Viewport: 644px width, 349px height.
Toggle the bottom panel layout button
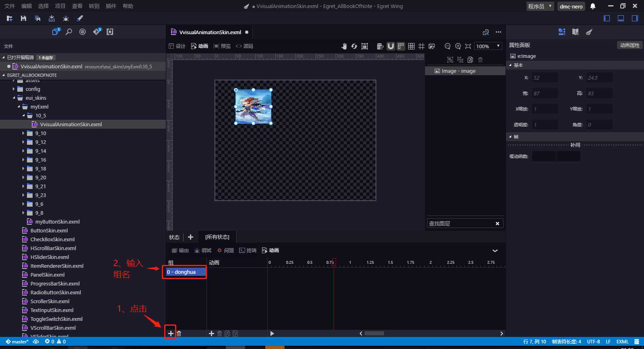pos(621,18)
